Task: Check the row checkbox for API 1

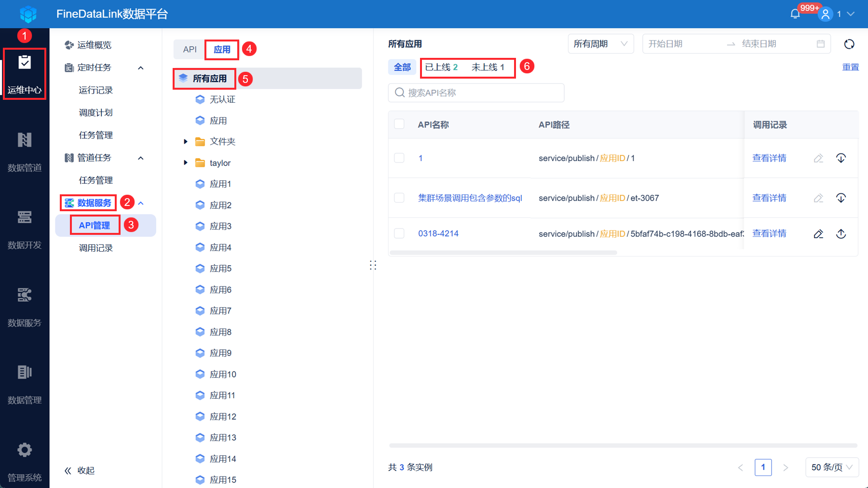Action: tap(399, 158)
